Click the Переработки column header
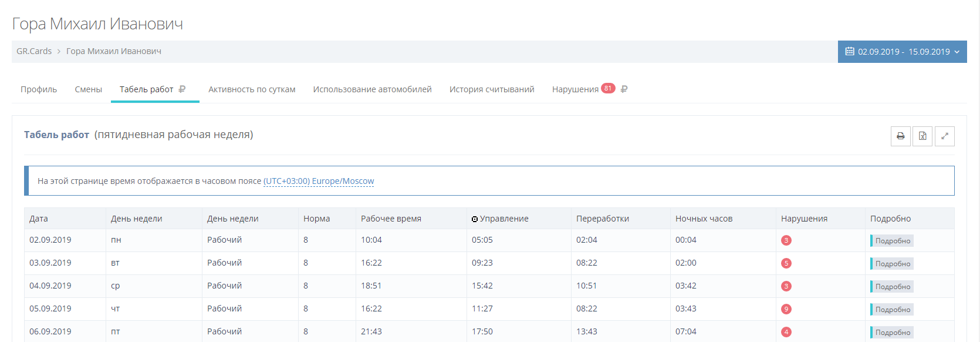The image size is (980, 342). 602,219
